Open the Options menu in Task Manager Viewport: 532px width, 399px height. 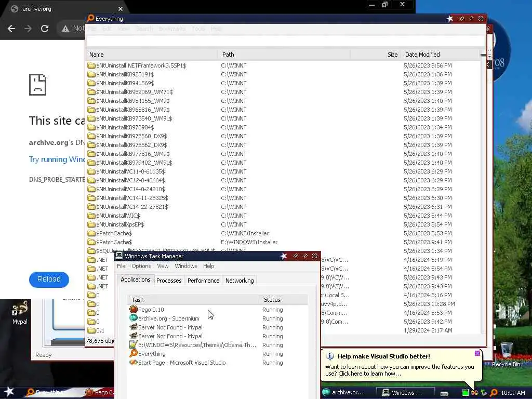click(x=141, y=266)
